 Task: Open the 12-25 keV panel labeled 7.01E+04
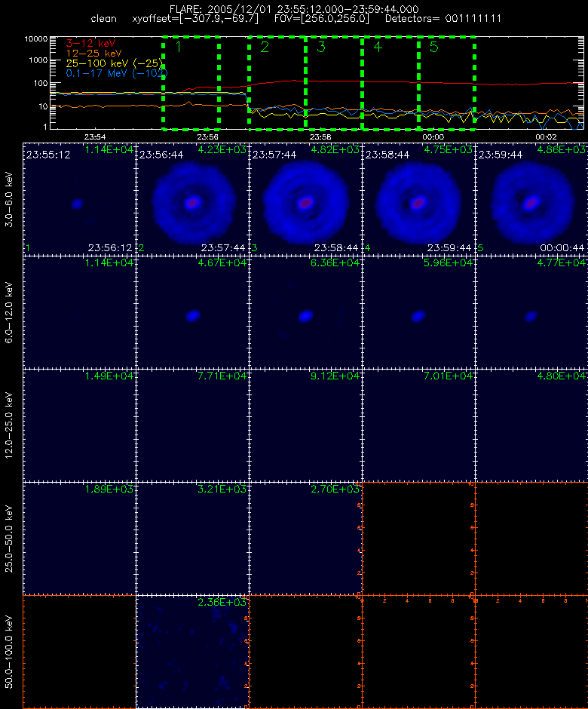418,425
